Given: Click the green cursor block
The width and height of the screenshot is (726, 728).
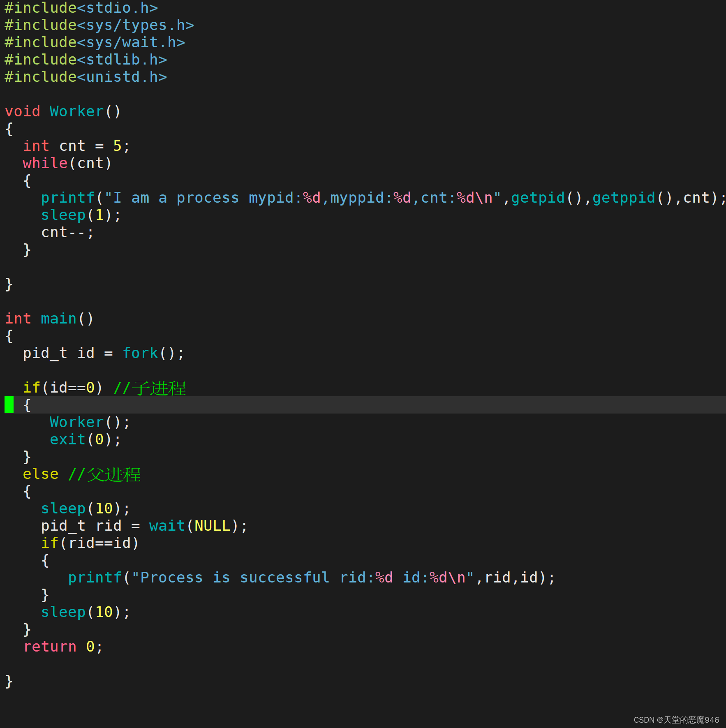Looking at the screenshot, I should tap(9, 405).
